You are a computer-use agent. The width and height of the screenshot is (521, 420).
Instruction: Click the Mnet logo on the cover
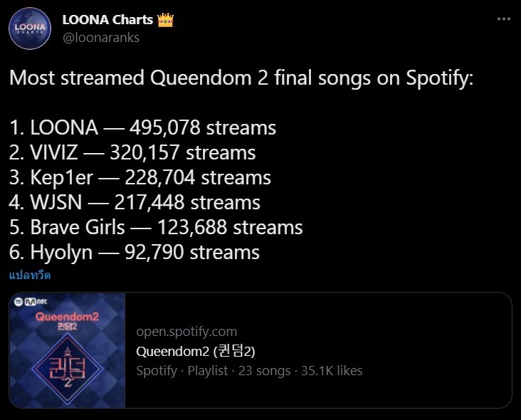coord(36,301)
